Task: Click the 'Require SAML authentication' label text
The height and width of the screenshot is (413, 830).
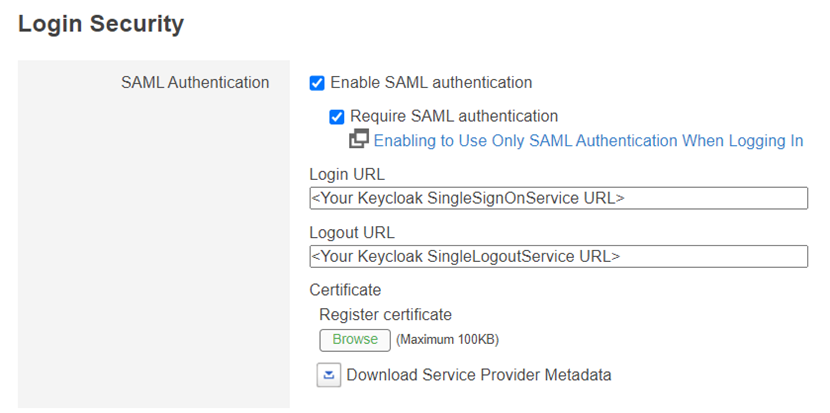Action: click(x=453, y=117)
